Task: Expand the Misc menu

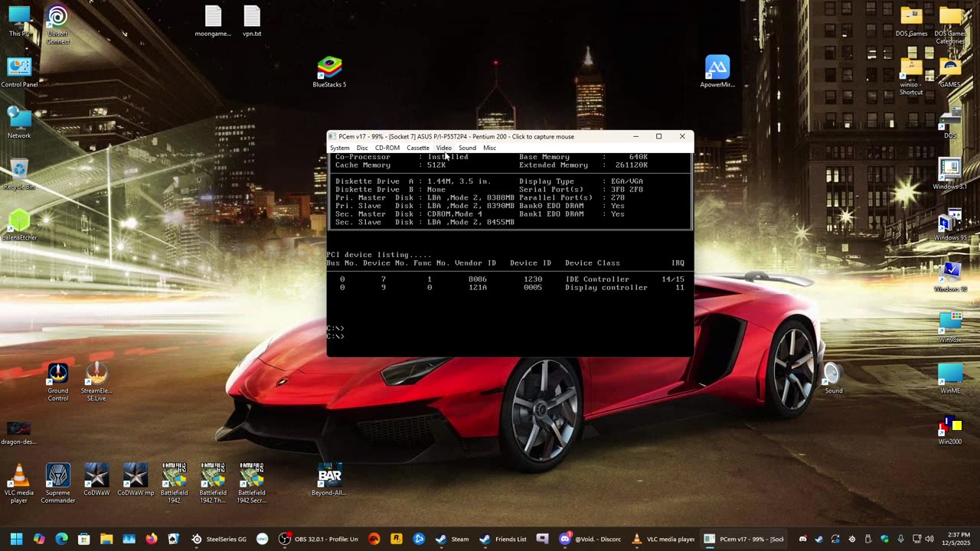Action: 489,148
